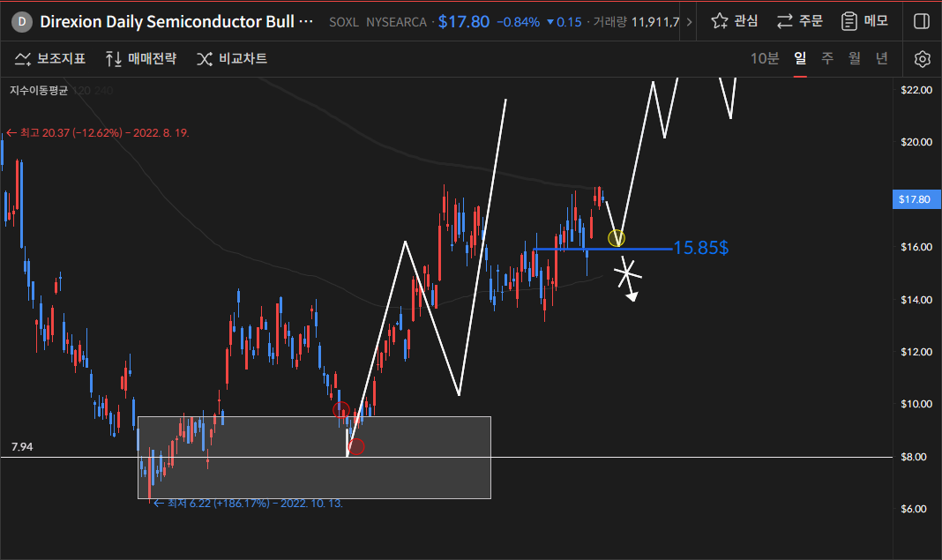
Task: Click the round D ticker logo
Action: click(x=22, y=22)
